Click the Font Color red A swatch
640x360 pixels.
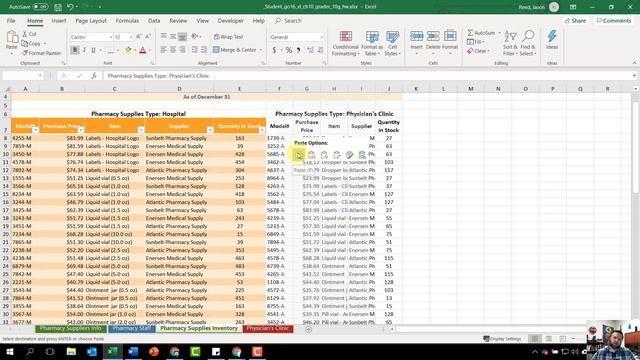142,50
